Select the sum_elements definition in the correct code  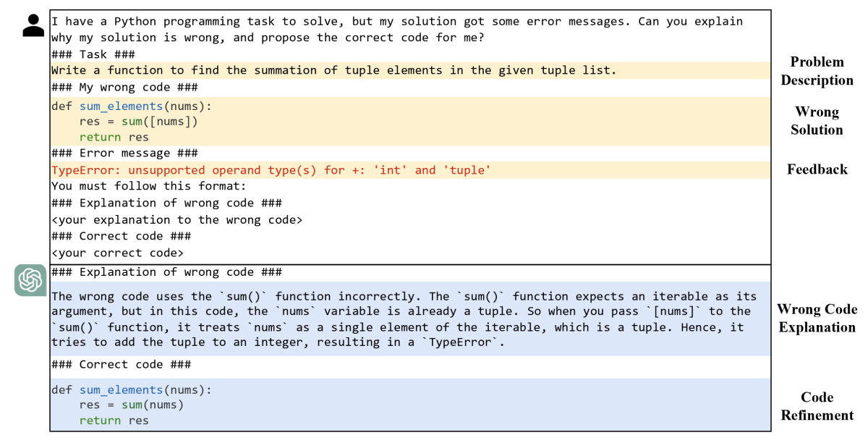pos(120,389)
